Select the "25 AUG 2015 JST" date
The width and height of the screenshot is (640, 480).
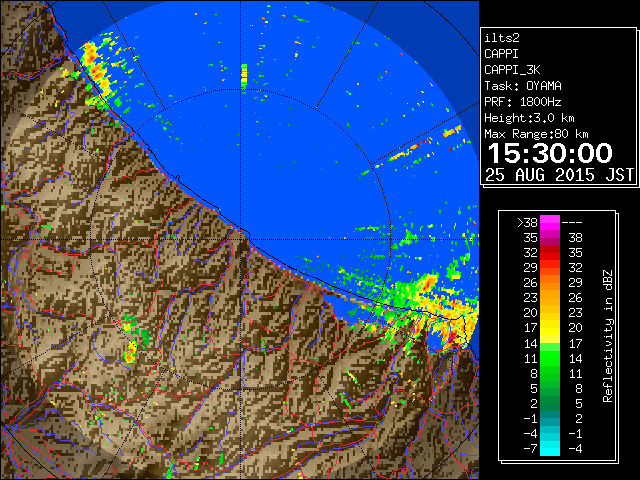559,175
